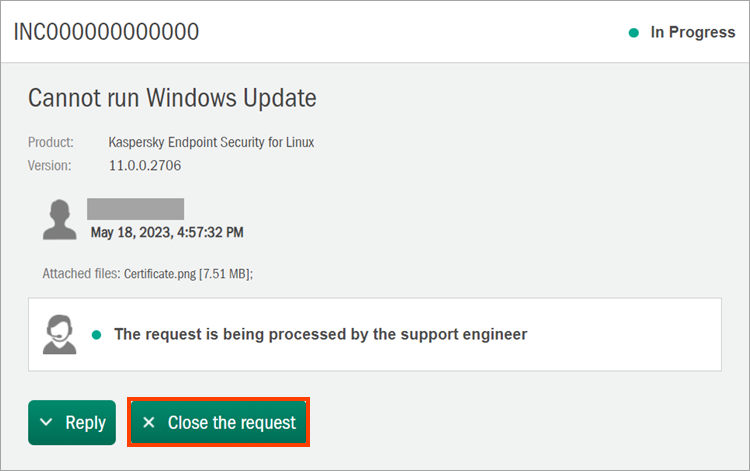
Task: Click the In Progress status label
Action: [x=692, y=32]
